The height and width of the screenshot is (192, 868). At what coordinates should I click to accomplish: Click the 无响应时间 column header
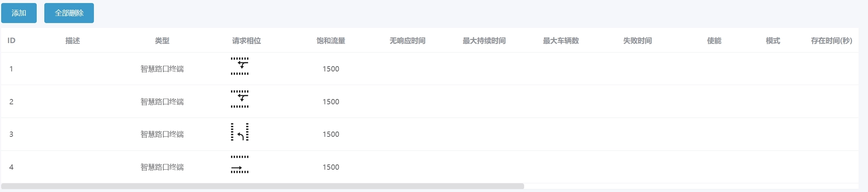tap(407, 41)
